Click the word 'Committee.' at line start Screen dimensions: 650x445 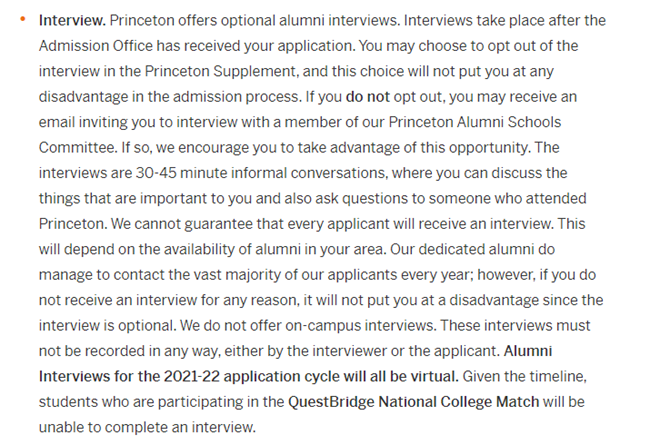pyautogui.click(x=78, y=148)
